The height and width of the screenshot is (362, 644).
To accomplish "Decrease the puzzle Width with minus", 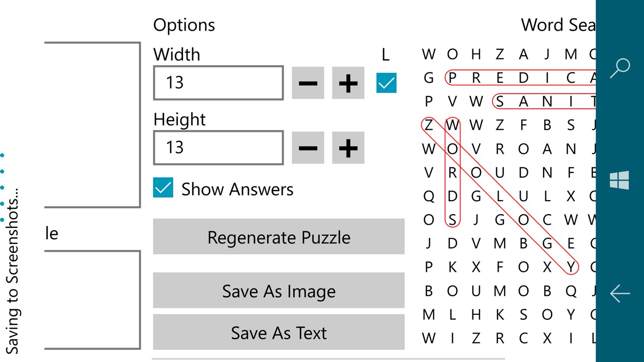I will [307, 83].
